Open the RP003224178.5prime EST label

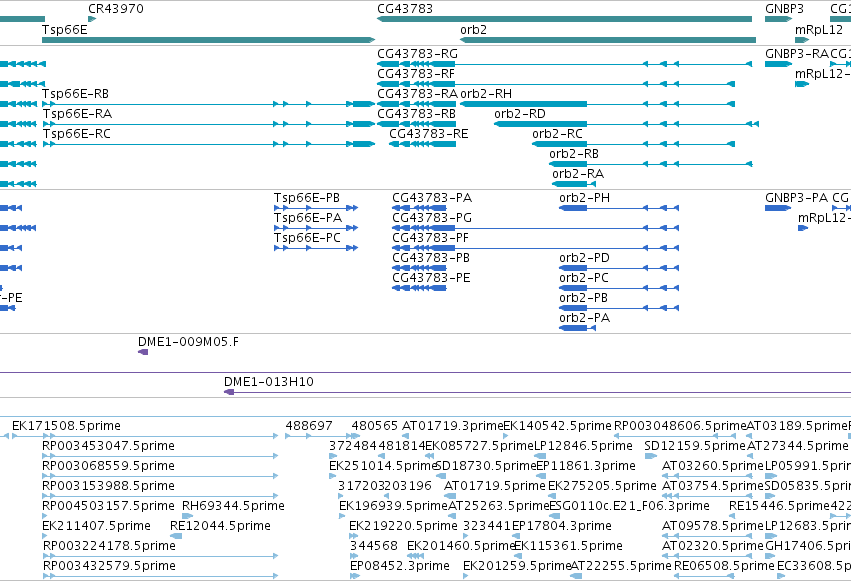tap(109, 546)
